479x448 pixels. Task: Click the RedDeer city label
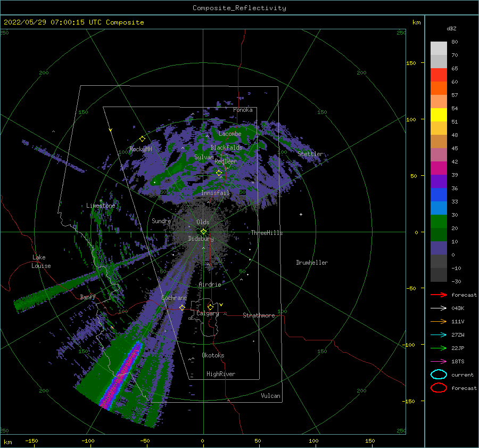pyautogui.click(x=226, y=161)
